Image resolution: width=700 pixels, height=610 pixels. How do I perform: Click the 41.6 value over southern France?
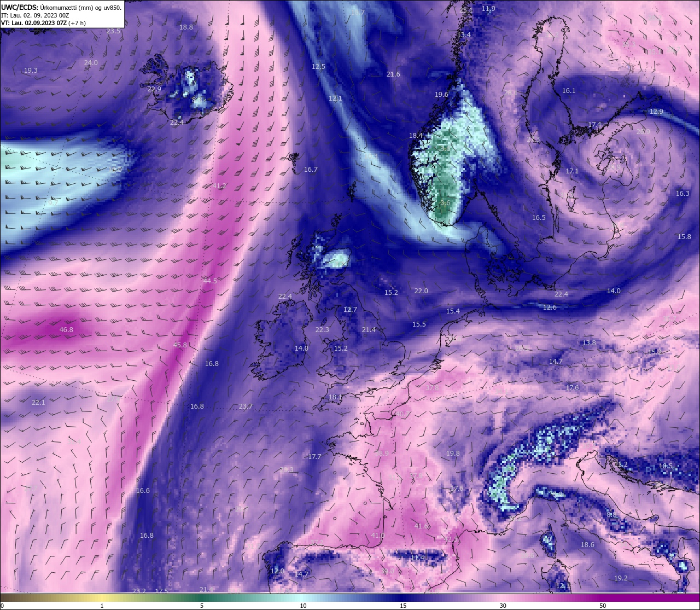tap(421, 526)
